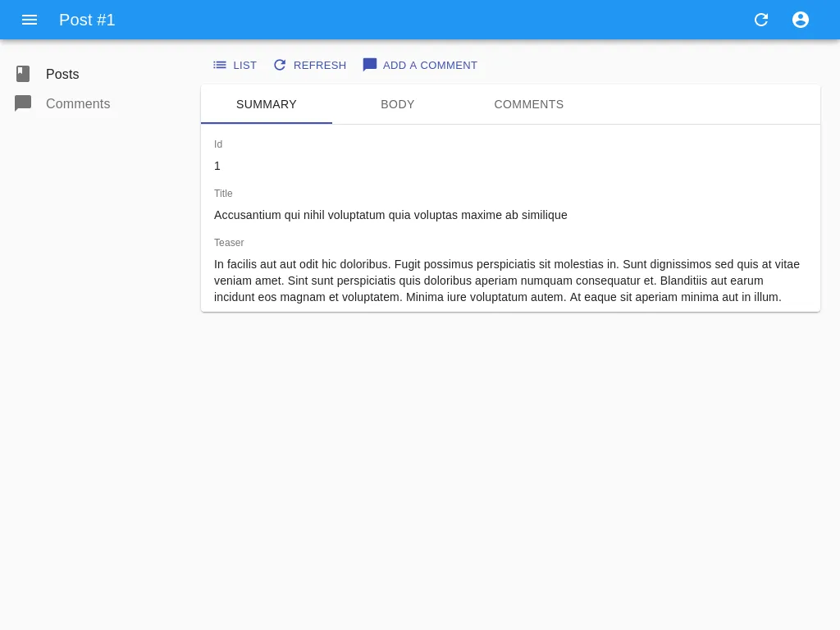Click the Teaser paragraph text
Viewport: 840px width, 630px height.
[x=507, y=281]
